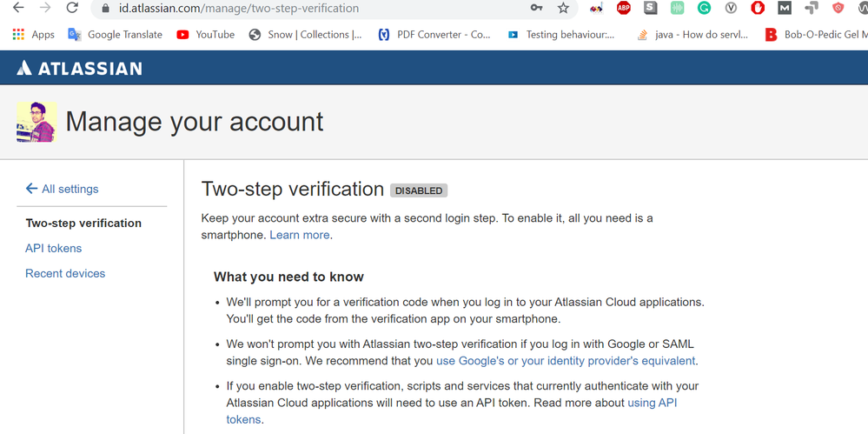Image resolution: width=868 pixels, height=434 pixels.
Task: Open Google's or identity provider's equivalent link
Action: [x=565, y=361]
